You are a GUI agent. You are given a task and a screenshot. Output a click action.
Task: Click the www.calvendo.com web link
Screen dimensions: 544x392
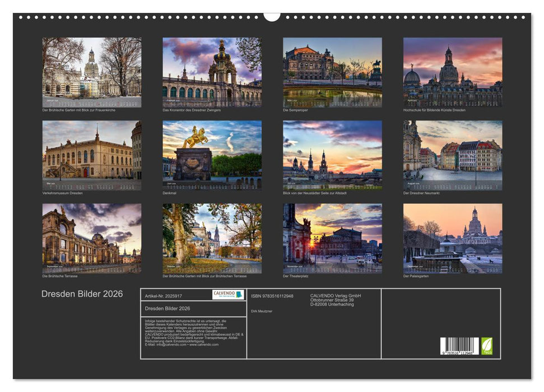pyautogui.click(x=204, y=345)
